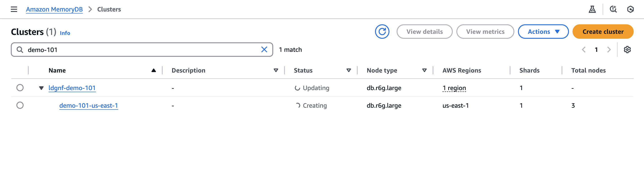The image size is (644, 196).
Task: Click the Clusters breadcrumb item
Action: coord(109,9)
